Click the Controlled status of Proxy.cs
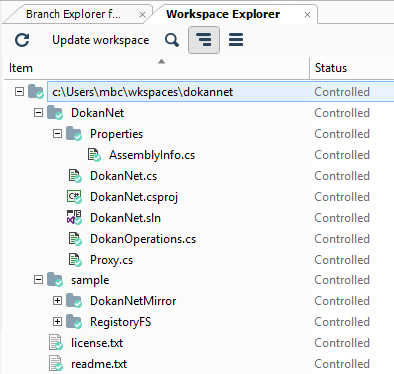This screenshot has height=374, width=394. point(342,260)
